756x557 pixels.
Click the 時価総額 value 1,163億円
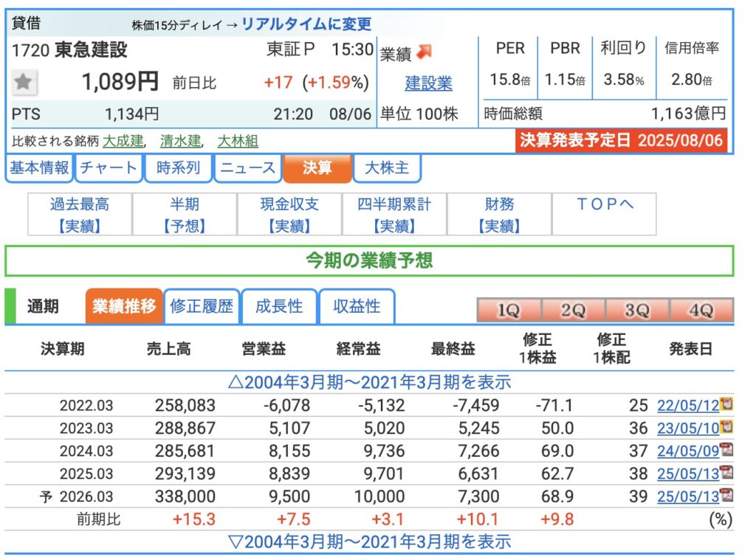[x=689, y=114]
